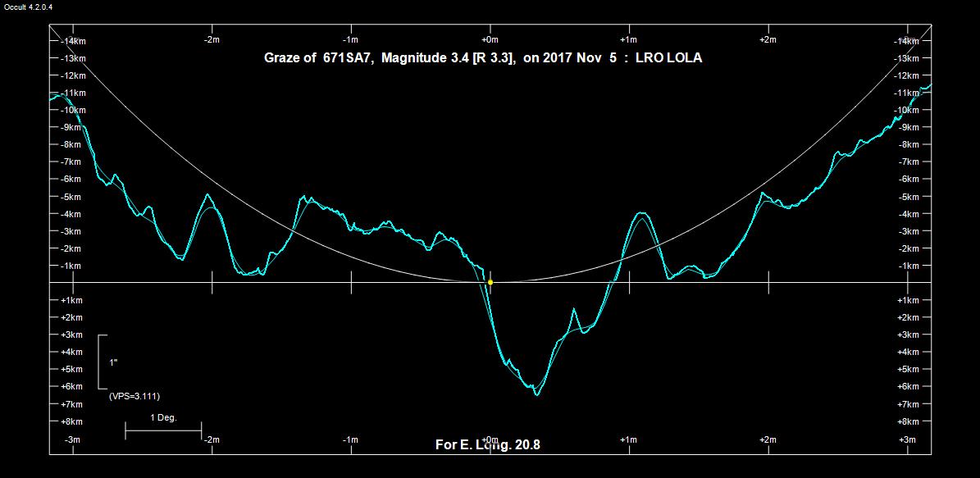Click the +6km label on left axis
The height and width of the screenshot is (478, 980).
[72, 387]
